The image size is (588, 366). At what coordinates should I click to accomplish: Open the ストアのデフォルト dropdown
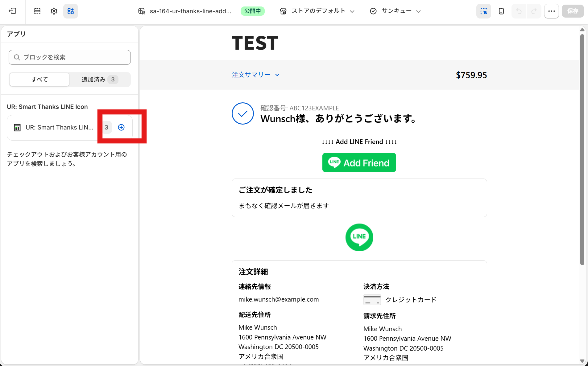pos(317,11)
